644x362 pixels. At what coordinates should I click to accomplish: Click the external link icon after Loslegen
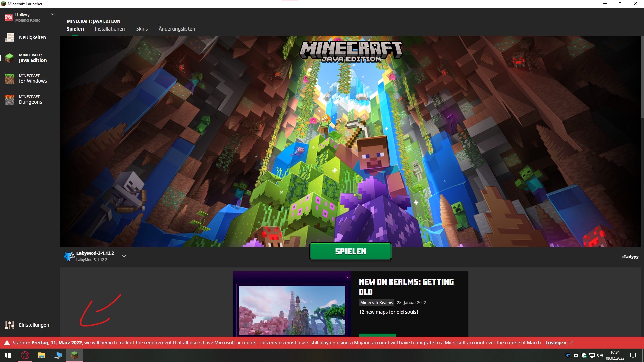571,343
